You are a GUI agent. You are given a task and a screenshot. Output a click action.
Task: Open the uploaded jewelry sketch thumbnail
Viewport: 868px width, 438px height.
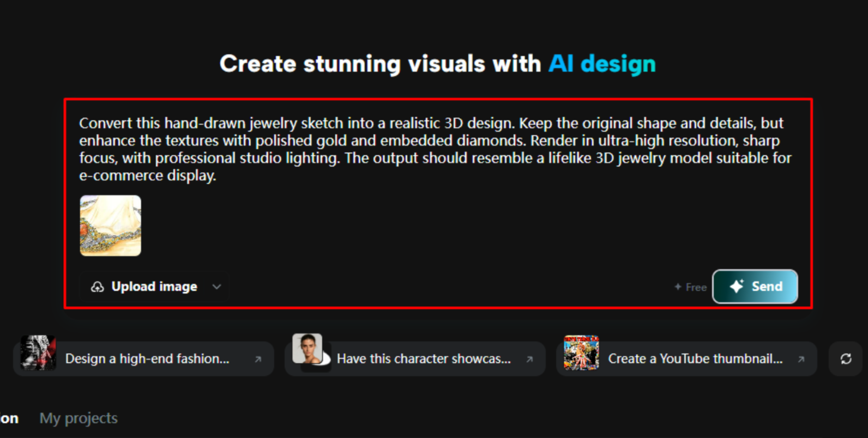111,226
